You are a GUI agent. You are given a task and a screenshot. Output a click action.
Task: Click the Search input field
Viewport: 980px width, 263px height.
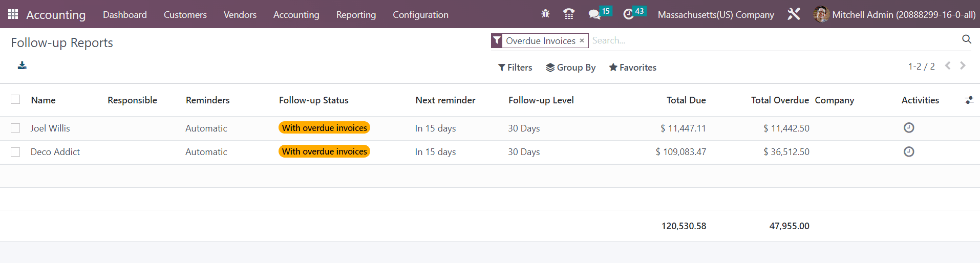[768, 40]
